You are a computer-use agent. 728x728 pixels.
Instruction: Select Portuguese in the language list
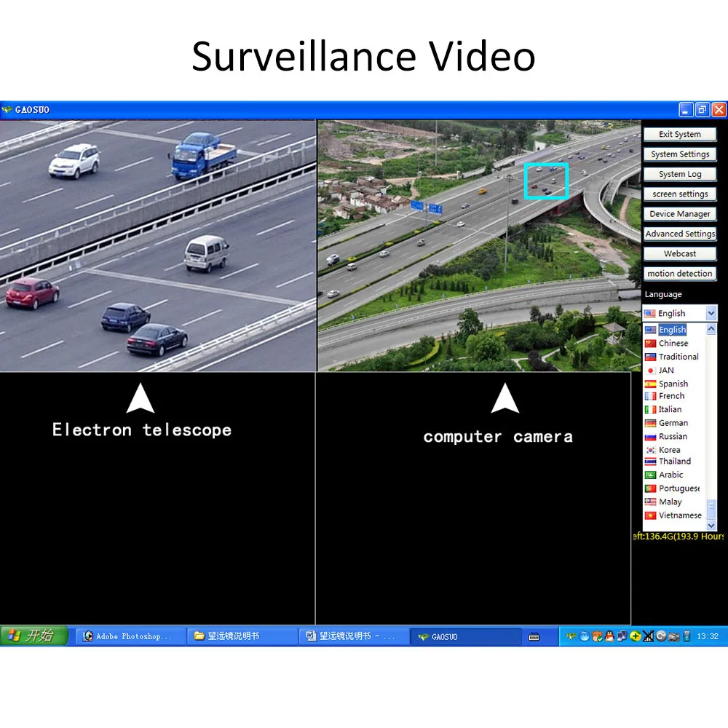pyautogui.click(x=673, y=488)
